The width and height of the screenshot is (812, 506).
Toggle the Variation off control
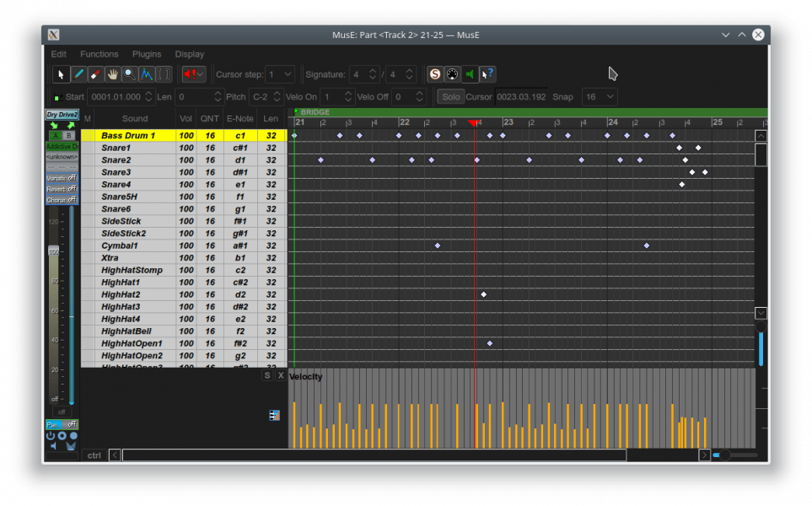point(62,178)
